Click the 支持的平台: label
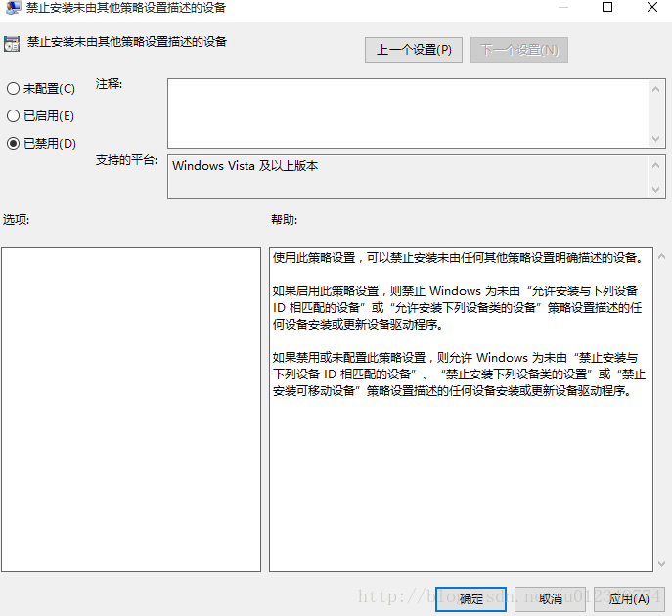The width and height of the screenshot is (672, 616). pyautogui.click(x=126, y=160)
